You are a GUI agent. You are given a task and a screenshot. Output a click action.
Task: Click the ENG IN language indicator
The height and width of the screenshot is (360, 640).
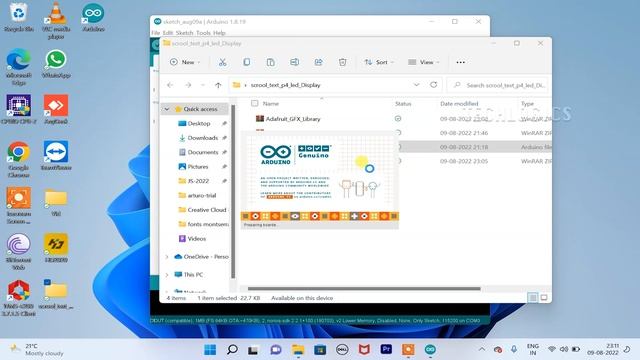pyautogui.click(x=533, y=349)
